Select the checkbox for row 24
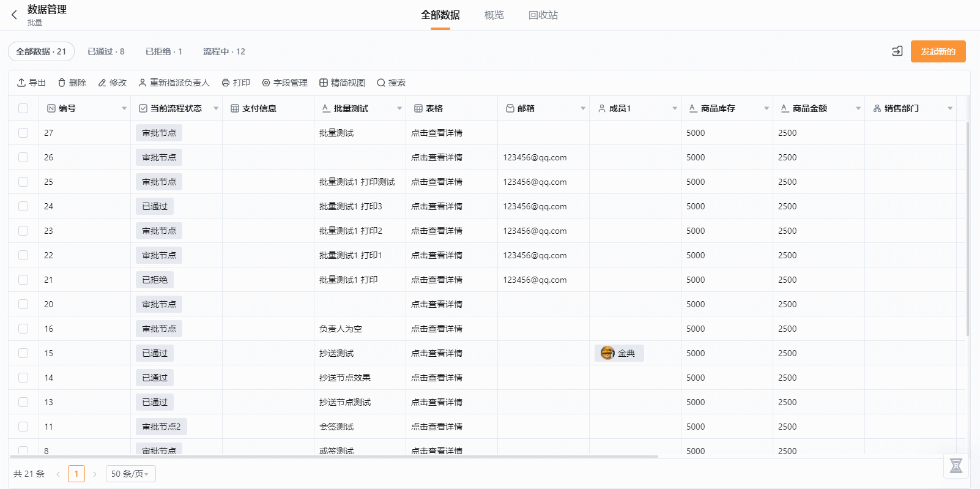The image size is (980, 489). [23, 206]
